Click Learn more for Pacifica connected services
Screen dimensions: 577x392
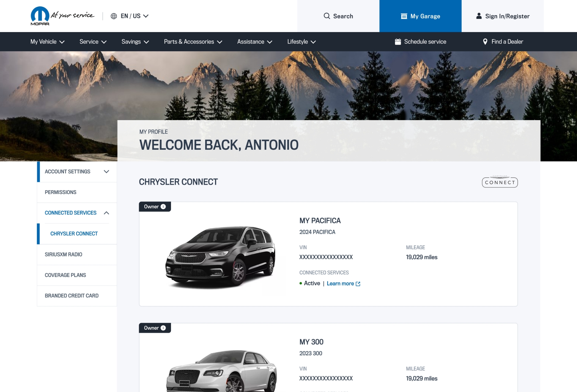[341, 283]
